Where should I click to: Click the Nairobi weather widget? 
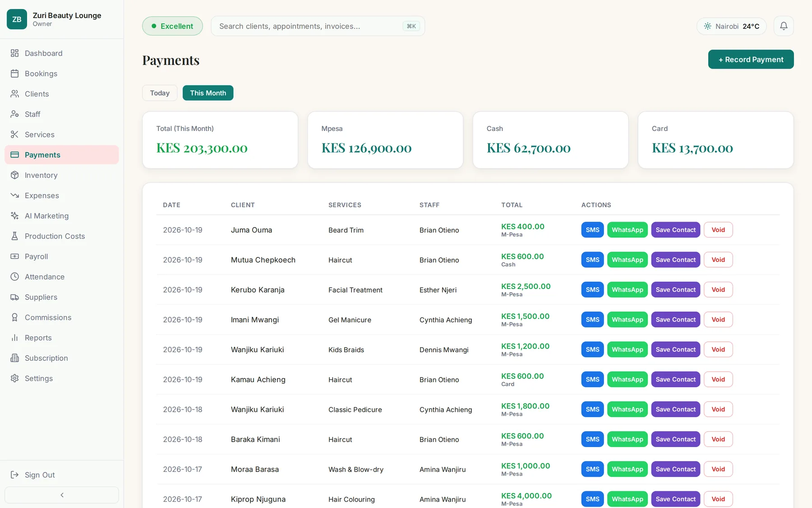731,26
